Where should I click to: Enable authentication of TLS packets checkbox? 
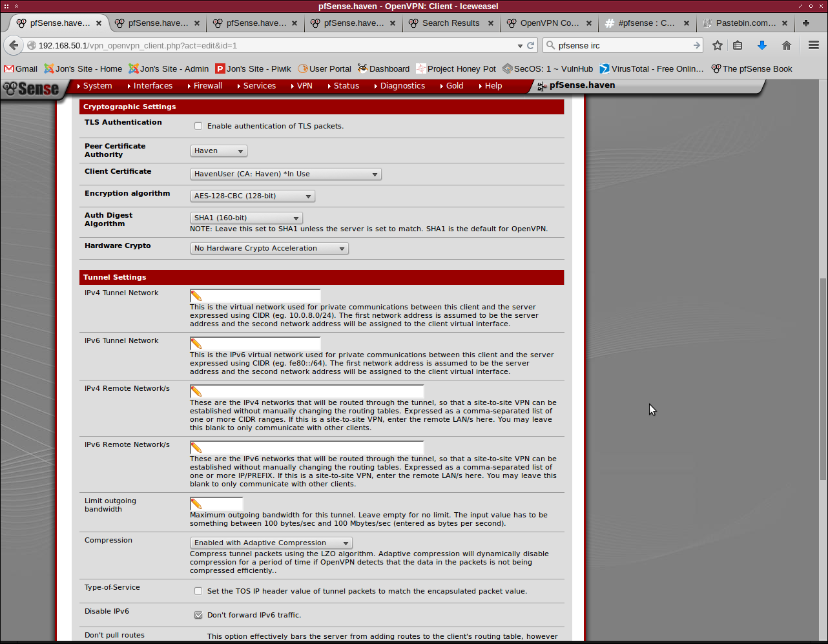pos(198,126)
